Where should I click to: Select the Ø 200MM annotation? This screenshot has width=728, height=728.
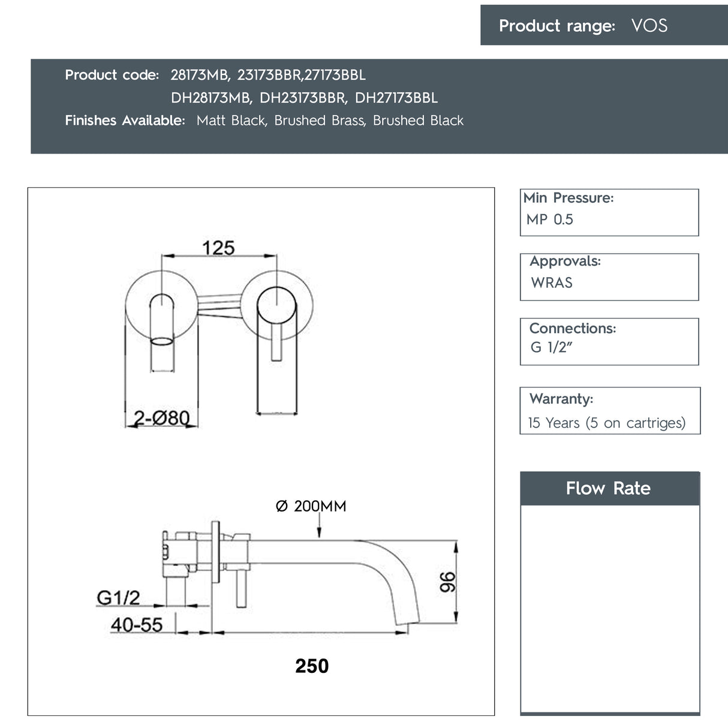(x=311, y=506)
